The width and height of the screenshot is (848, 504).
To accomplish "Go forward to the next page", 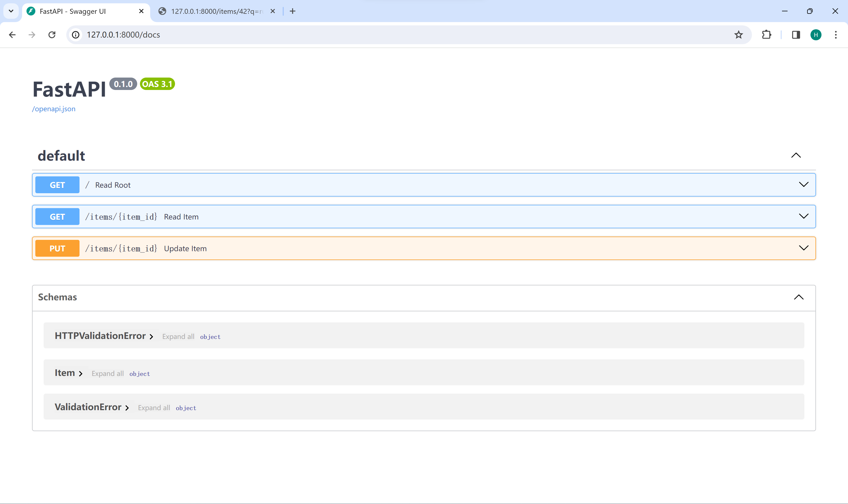I will tap(32, 35).
